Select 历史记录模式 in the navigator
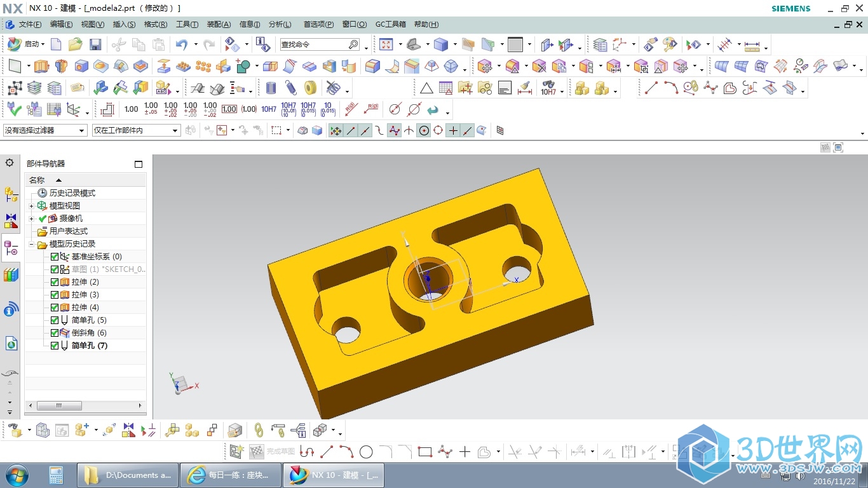The height and width of the screenshot is (488, 868). (72, 193)
